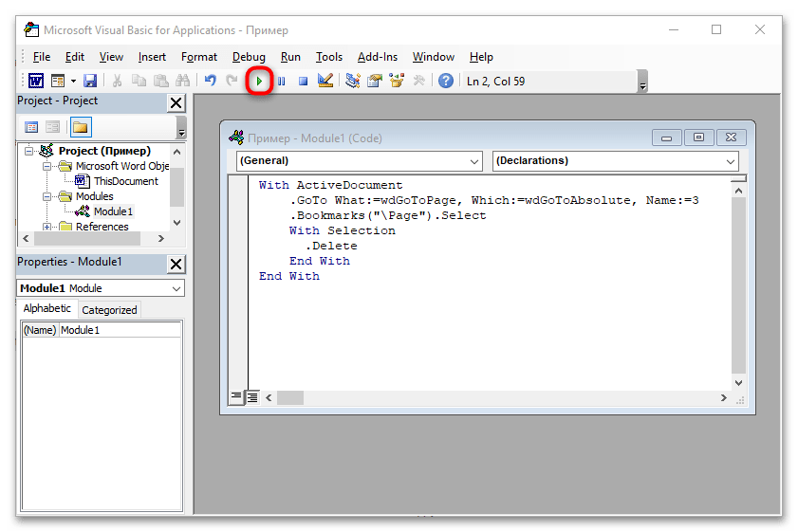This screenshot has width=798, height=532.
Task: Click View Code button in Project panel
Action: [31, 127]
